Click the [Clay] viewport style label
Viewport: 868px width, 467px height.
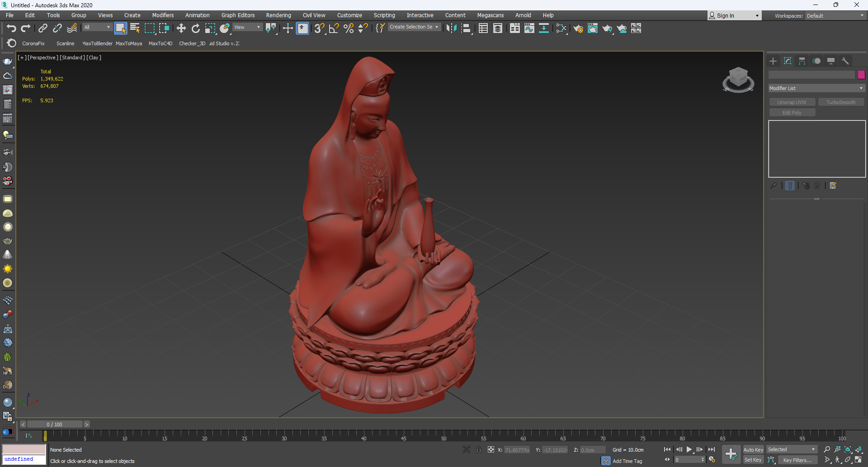(x=94, y=57)
